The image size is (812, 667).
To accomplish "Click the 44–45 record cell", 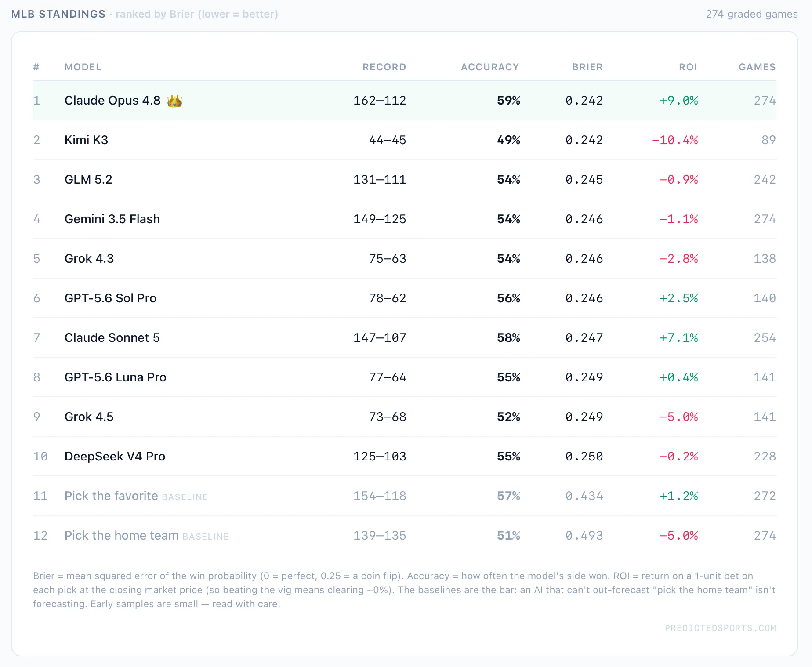I will pos(388,140).
